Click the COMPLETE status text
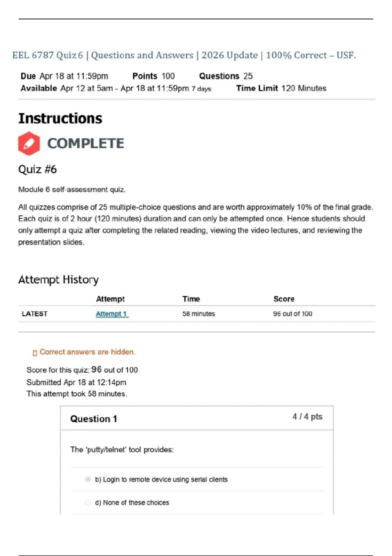 (86, 143)
